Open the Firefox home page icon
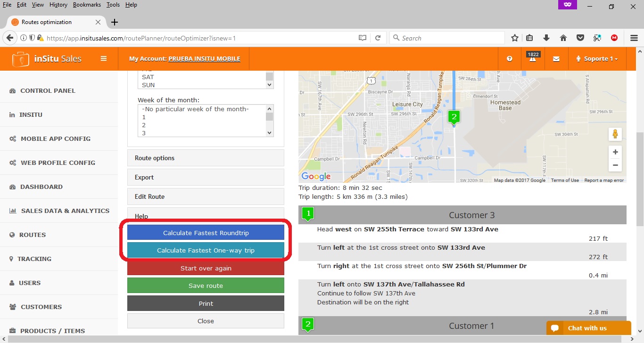 pos(563,38)
